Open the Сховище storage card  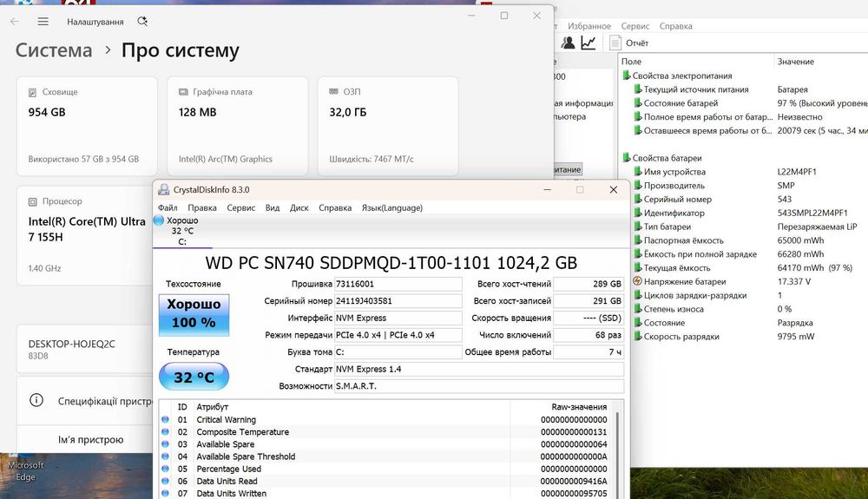[x=87, y=126]
